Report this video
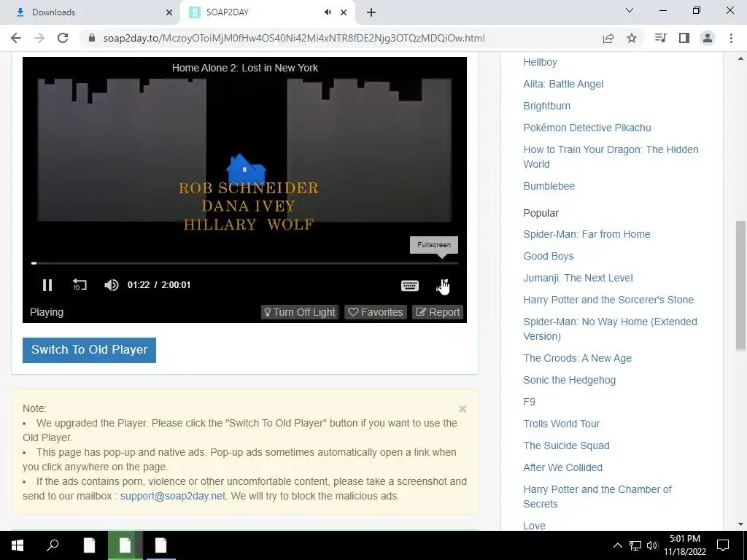The height and width of the screenshot is (560, 747). tap(438, 312)
